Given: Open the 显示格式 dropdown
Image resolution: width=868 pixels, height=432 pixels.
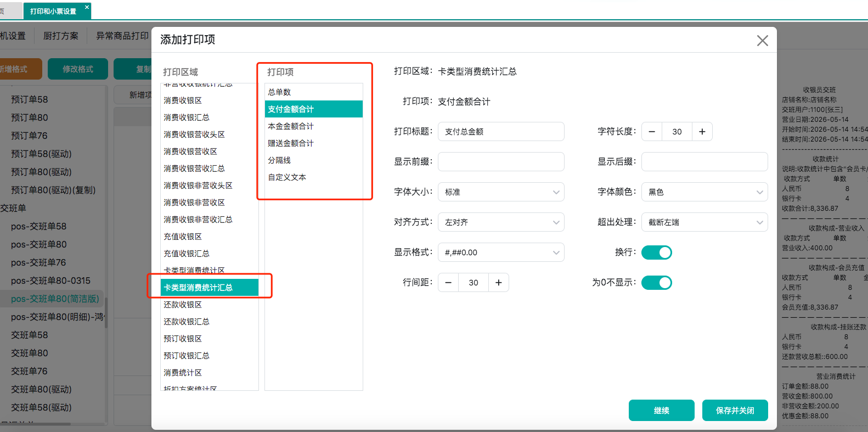Looking at the screenshot, I should [x=501, y=253].
